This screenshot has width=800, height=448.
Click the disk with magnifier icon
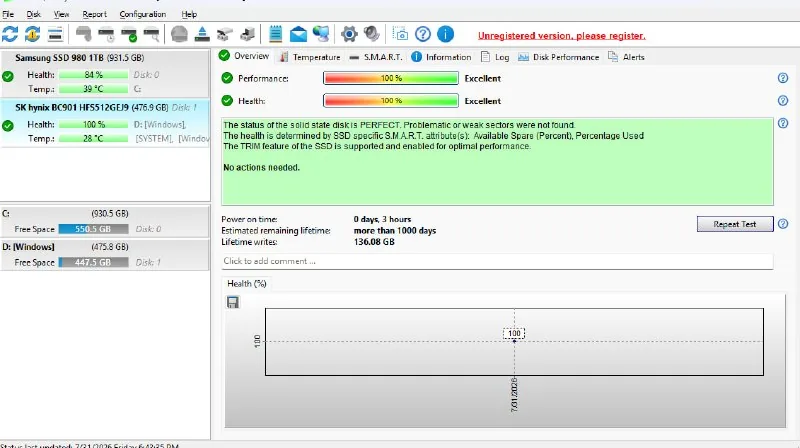point(152,34)
